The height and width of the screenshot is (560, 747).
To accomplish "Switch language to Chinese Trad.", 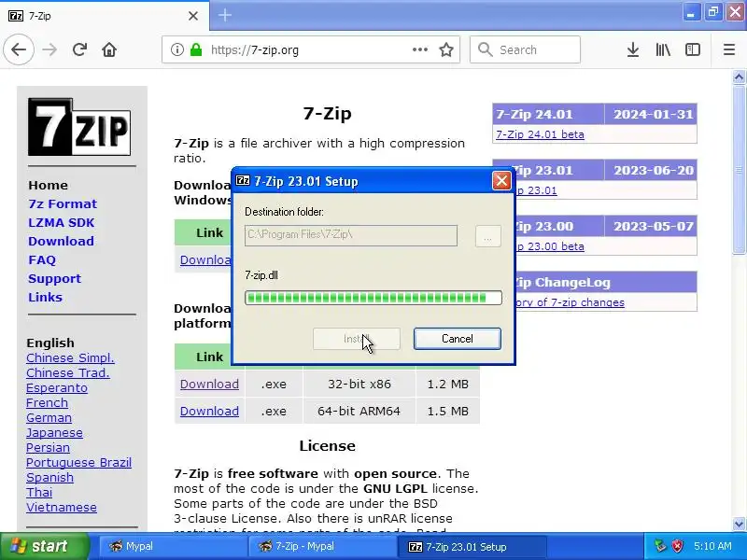I will [x=67, y=372].
